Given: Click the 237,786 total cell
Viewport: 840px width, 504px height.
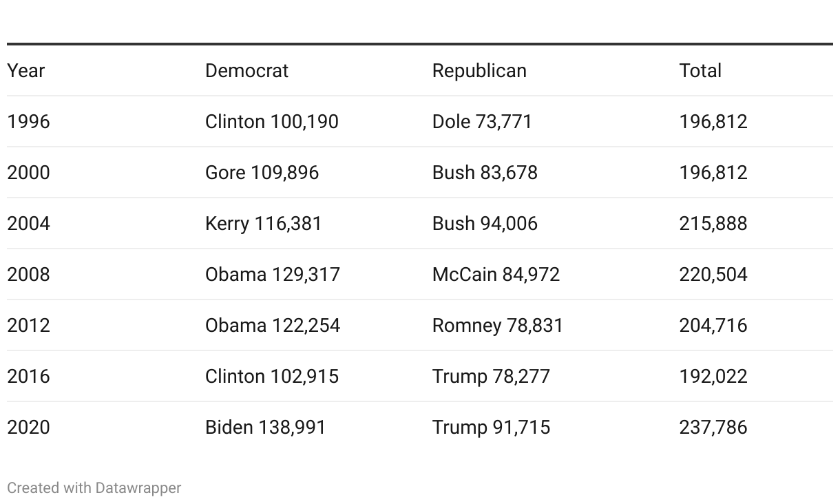Looking at the screenshot, I should (713, 428).
